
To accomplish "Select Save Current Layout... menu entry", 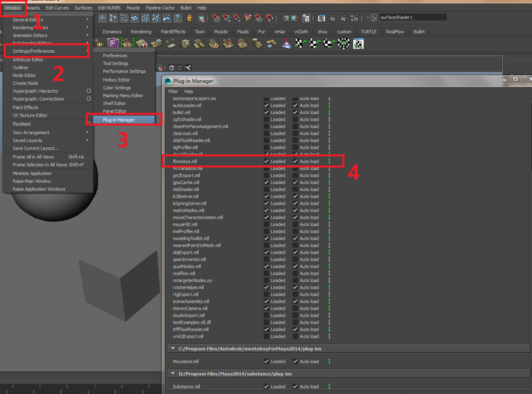I will pos(36,148).
